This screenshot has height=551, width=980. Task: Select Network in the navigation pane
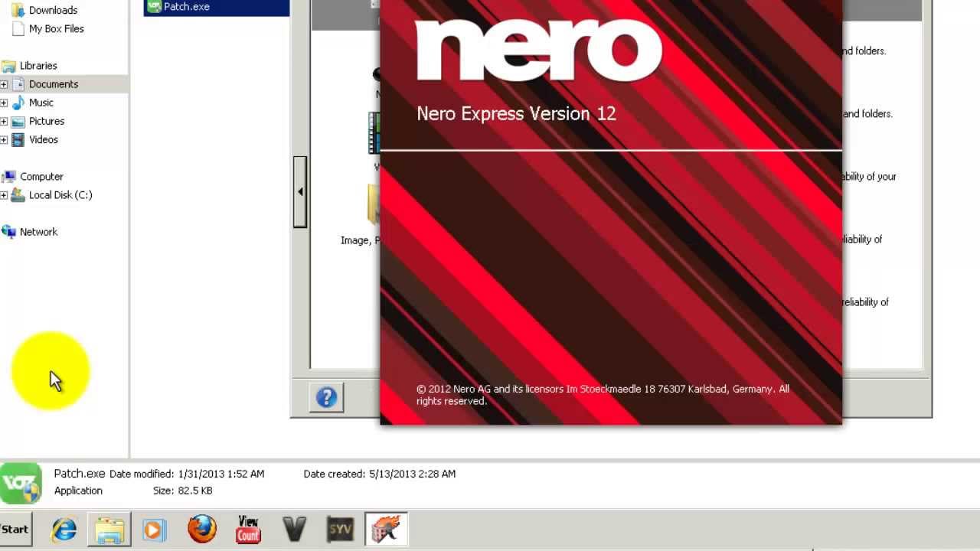coord(30,232)
